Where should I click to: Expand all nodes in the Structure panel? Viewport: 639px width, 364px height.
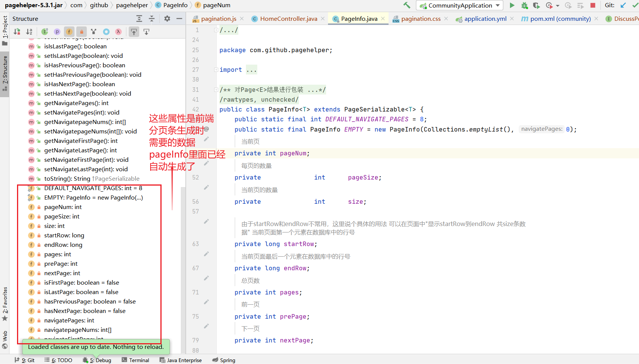pos(139,18)
